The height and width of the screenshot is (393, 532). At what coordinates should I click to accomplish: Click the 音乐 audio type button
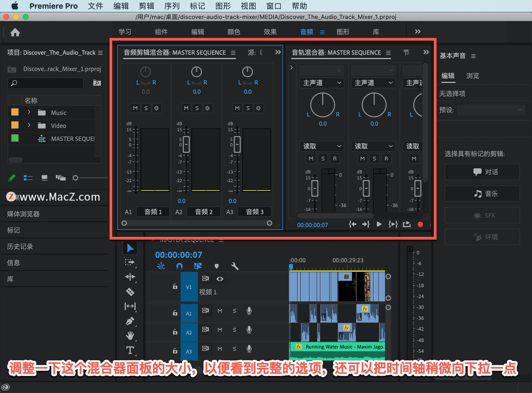(482, 194)
